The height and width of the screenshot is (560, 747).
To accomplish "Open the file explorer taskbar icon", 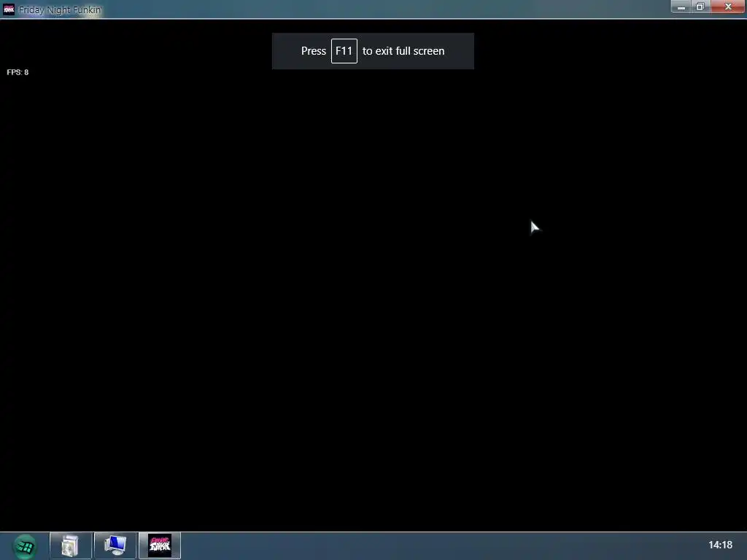I will pos(71,545).
